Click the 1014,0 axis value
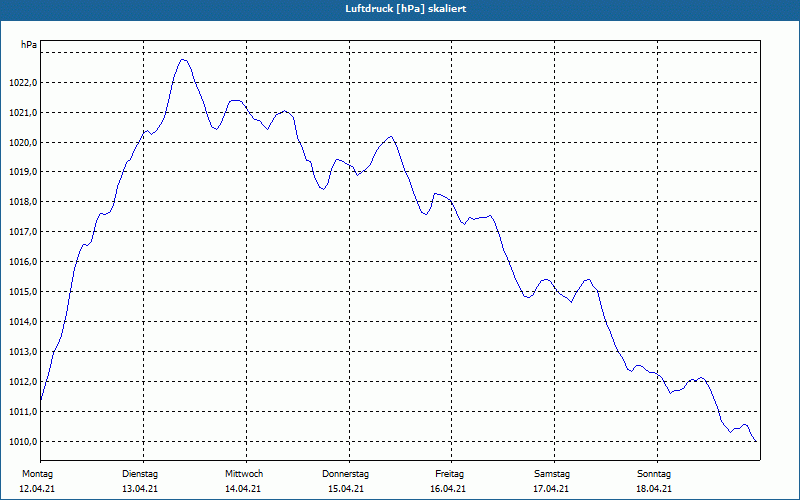Screen dimensions: 800x500 [23, 322]
